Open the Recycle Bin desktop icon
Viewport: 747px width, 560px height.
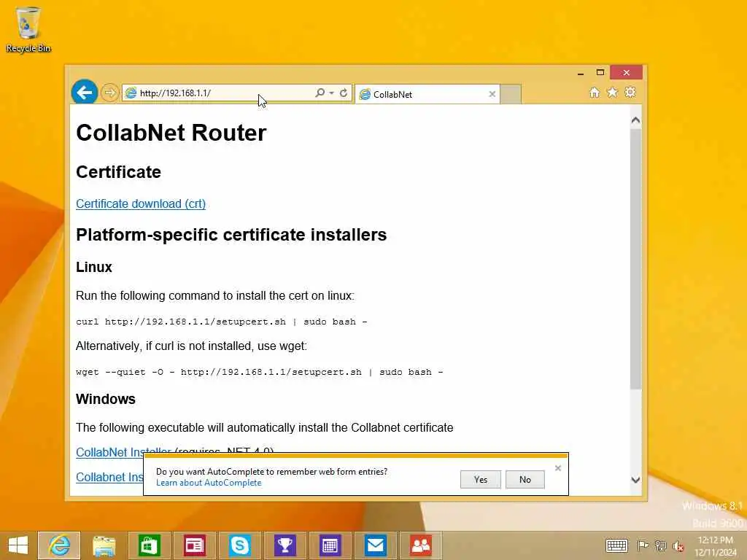pyautogui.click(x=28, y=29)
